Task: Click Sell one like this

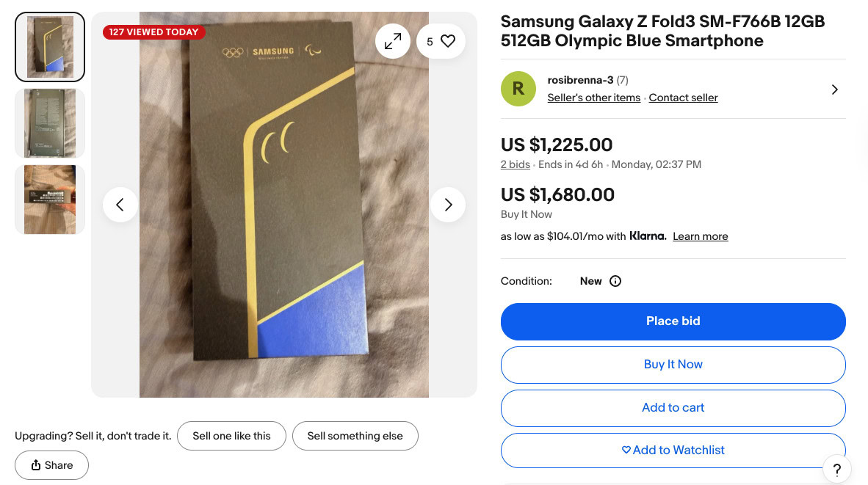Action: tap(231, 436)
